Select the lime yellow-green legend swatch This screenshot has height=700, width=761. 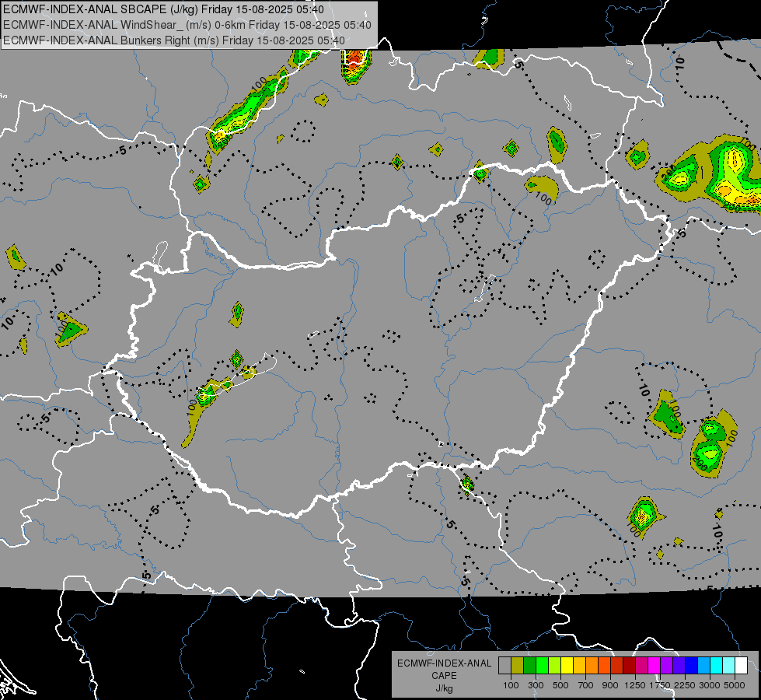point(555,666)
